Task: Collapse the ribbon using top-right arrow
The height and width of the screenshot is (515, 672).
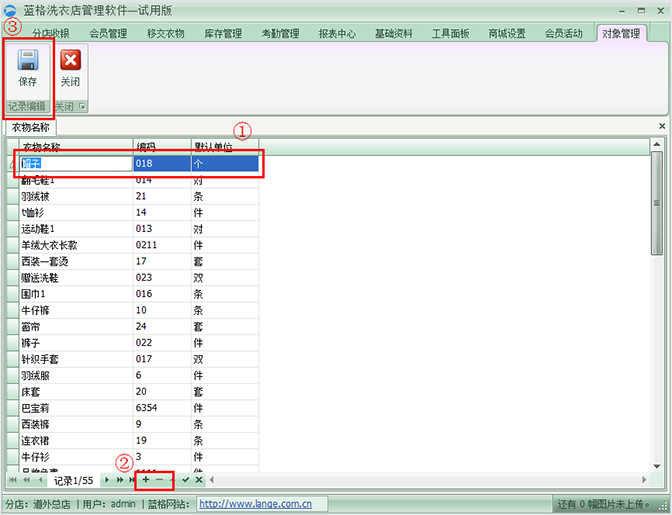Action: (661, 34)
